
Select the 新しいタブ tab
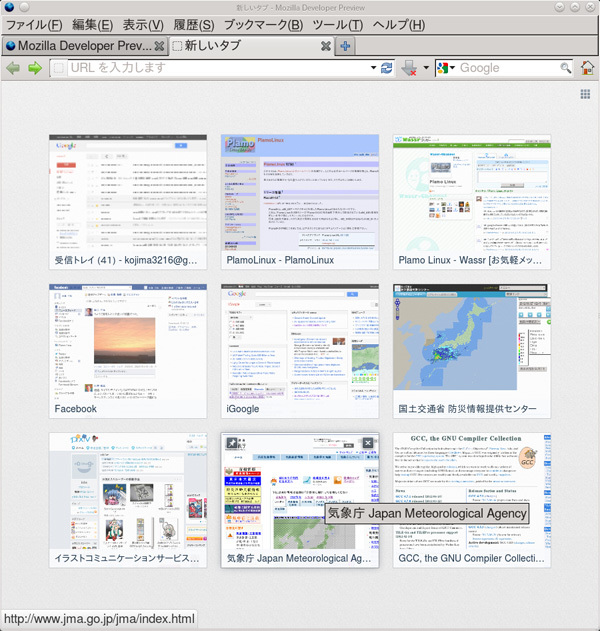[x=252, y=46]
